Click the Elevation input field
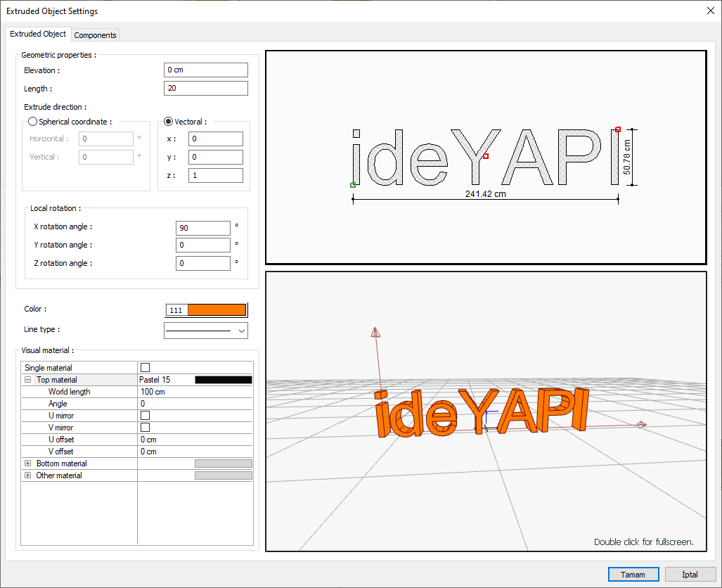 [x=205, y=70]
